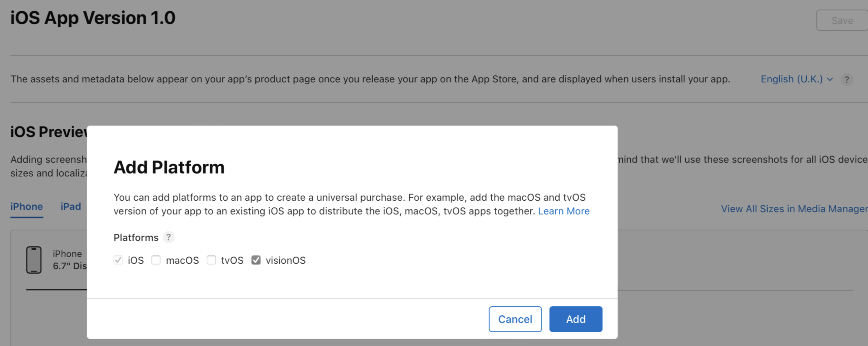Image resolution: width=868 pixels, height=346 pixels.
Task: Uncheck the visionOS platform option
Action: [256, 260]
